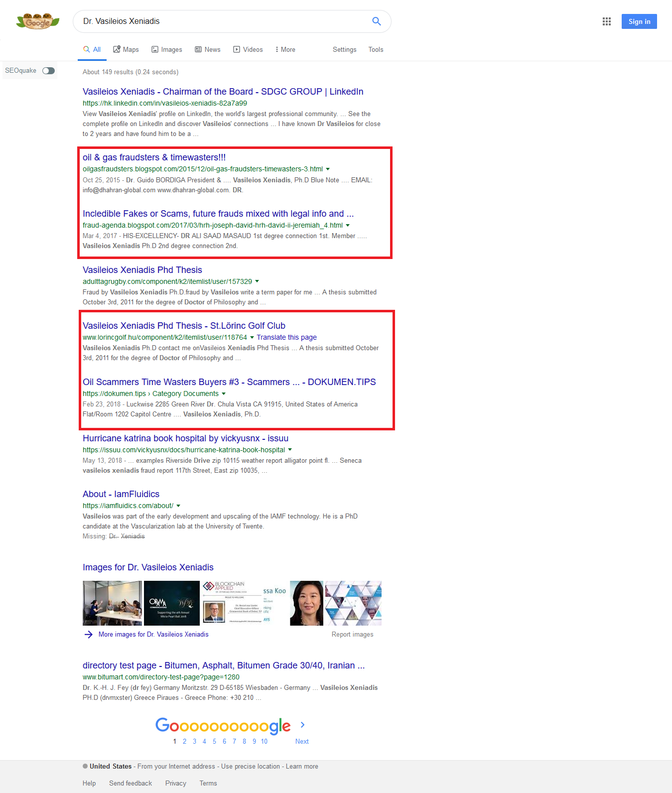Open the Privacy footer link
672x793 pixels.
coord(176,783)
